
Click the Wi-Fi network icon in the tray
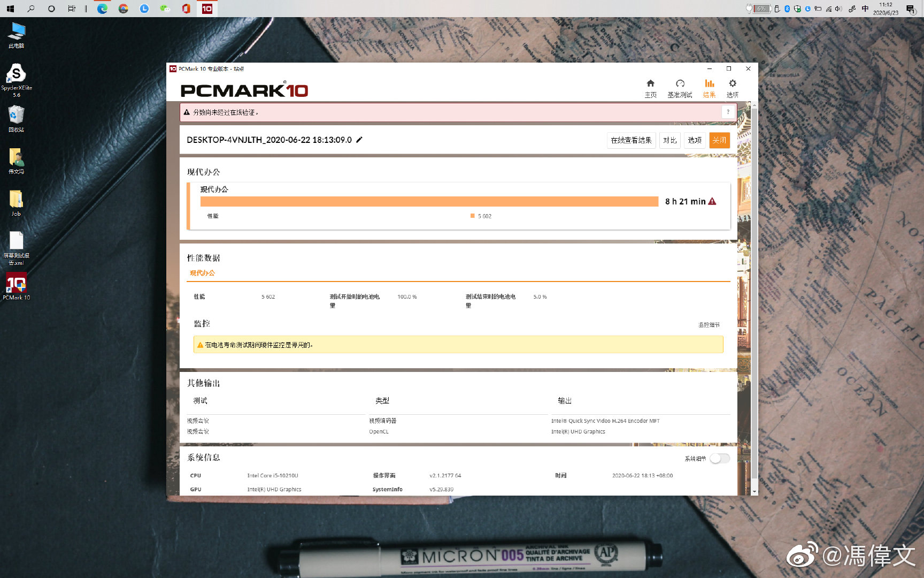click(x=828, y=9)
